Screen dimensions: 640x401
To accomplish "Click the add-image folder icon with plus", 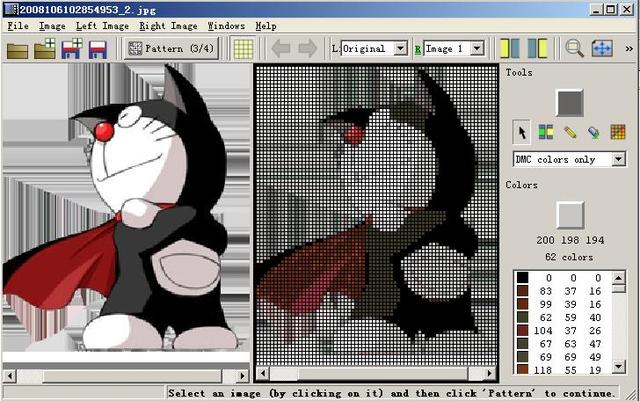I will [44, 49].
